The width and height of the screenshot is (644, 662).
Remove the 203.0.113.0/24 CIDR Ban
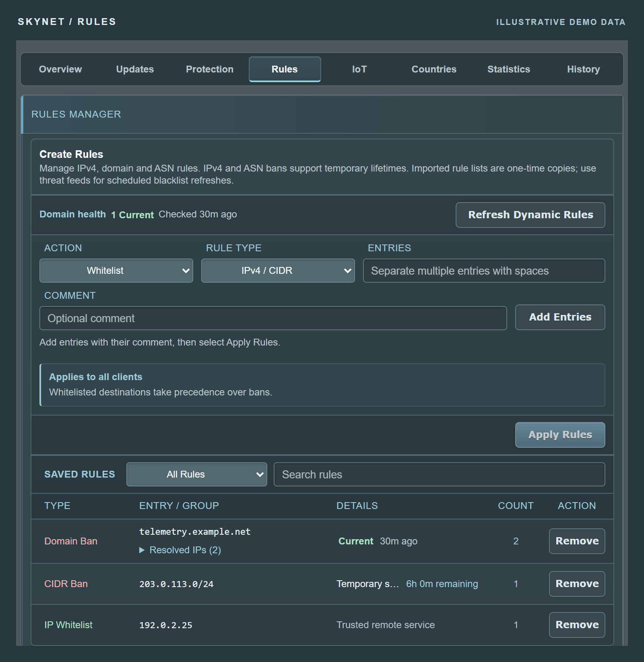577,584
